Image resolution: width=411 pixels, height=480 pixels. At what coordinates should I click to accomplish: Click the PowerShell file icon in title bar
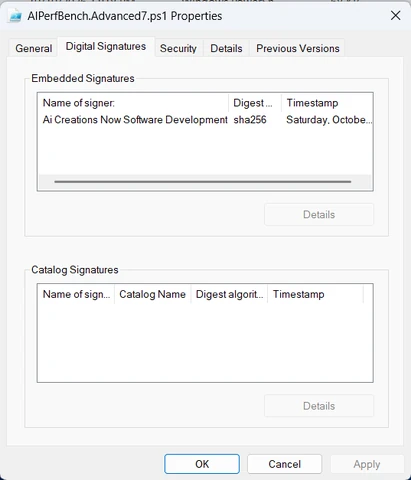point(15,16)
